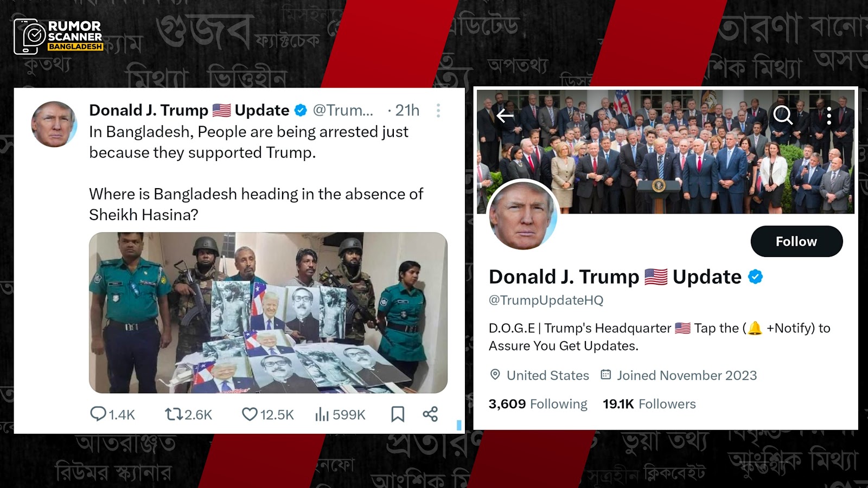Screen dimensions: 868x488
Task: Open the 3,609 Following list
Action: click(x=538, y=404)
